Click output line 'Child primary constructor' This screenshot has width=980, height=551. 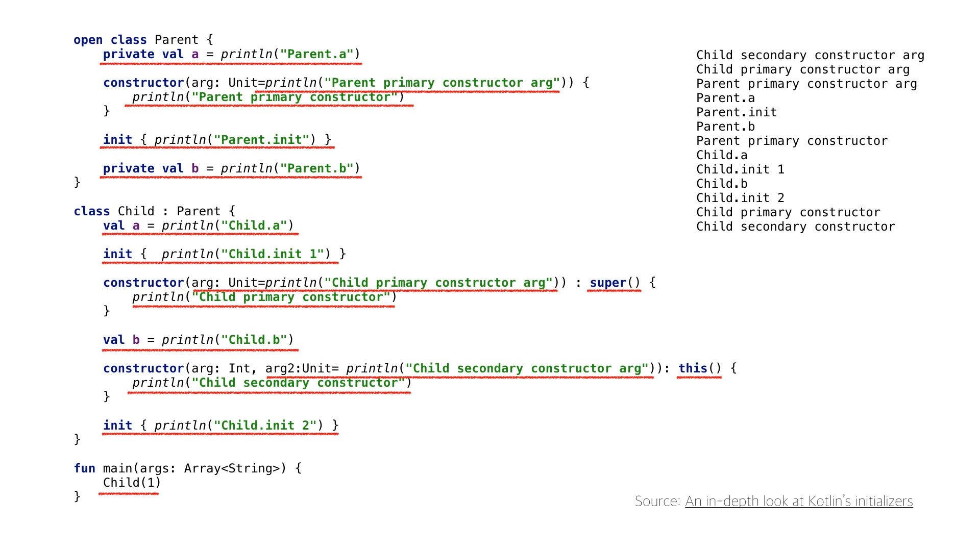pos(788,212)
